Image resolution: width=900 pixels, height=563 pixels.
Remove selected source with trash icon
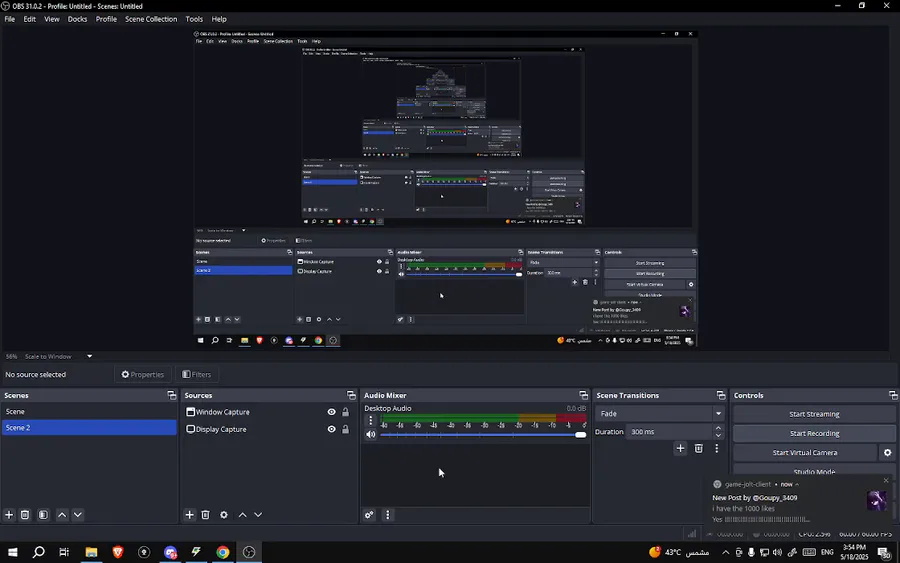click(205, 515)
